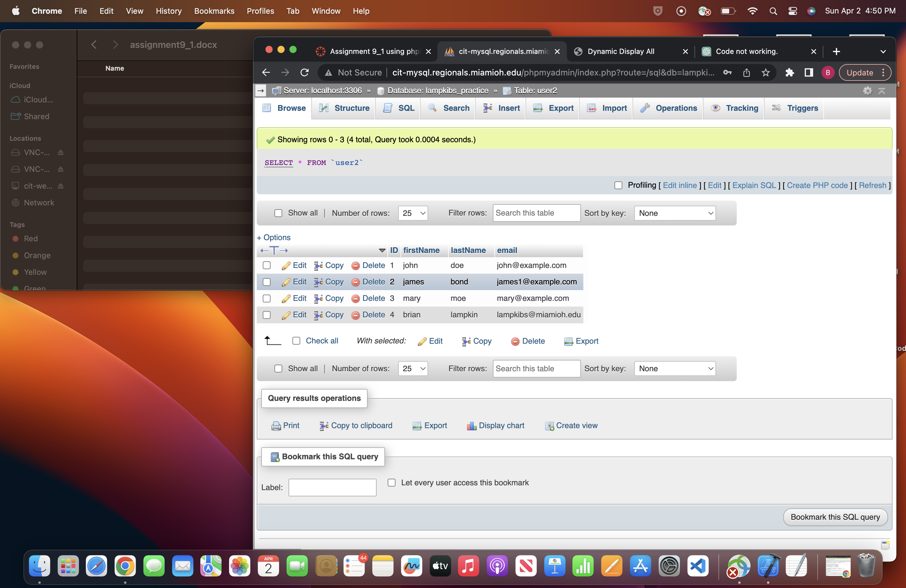
Task: Open Control Center in menu bar
Action: (792, 11)
